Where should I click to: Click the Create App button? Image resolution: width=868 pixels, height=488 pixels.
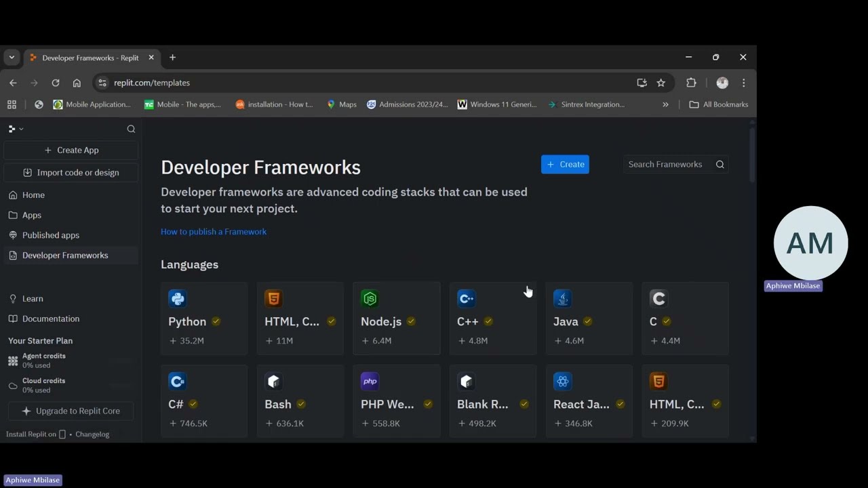(71, 150)
